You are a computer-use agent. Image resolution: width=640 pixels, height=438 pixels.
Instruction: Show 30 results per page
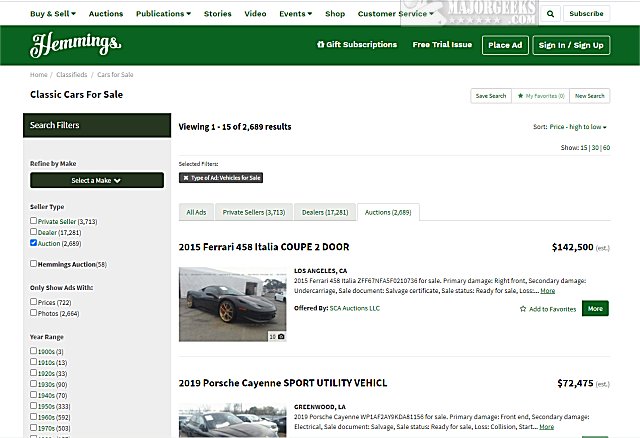point(595,148)
